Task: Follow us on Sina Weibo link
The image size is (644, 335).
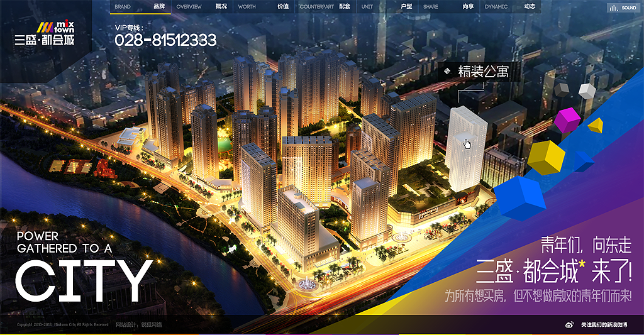Action: click(604, 324)
